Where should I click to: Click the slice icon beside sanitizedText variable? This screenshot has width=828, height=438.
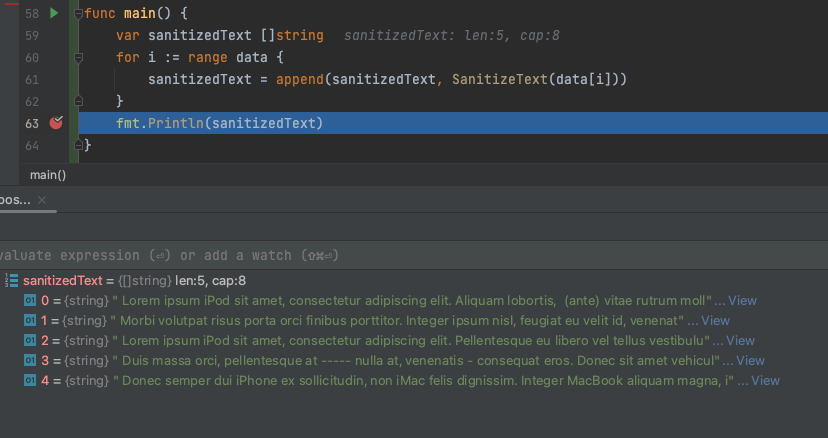tap(12, 281)
